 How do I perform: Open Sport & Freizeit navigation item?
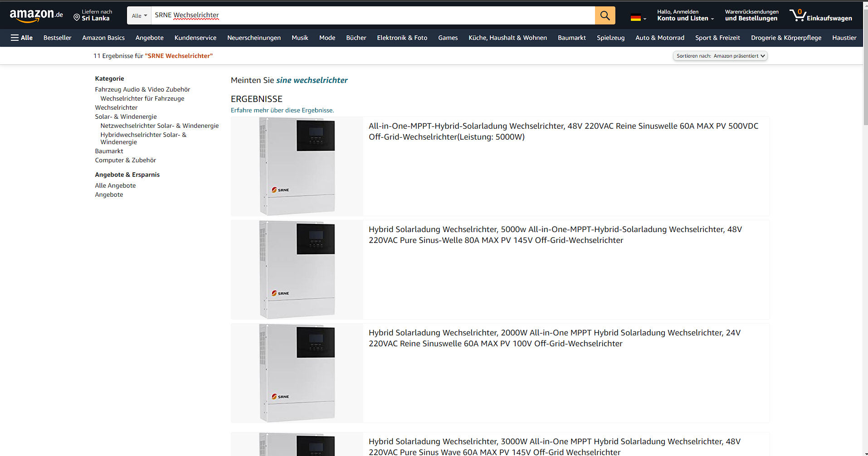717,38
